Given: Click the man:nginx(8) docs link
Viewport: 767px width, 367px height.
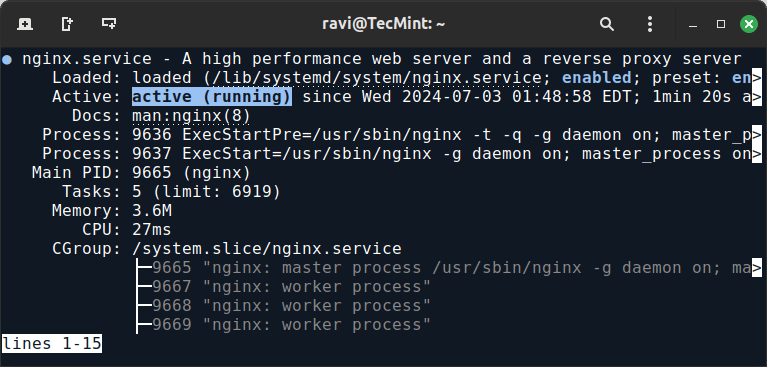Looking at the screenshot, I should [x=191, y=116].
